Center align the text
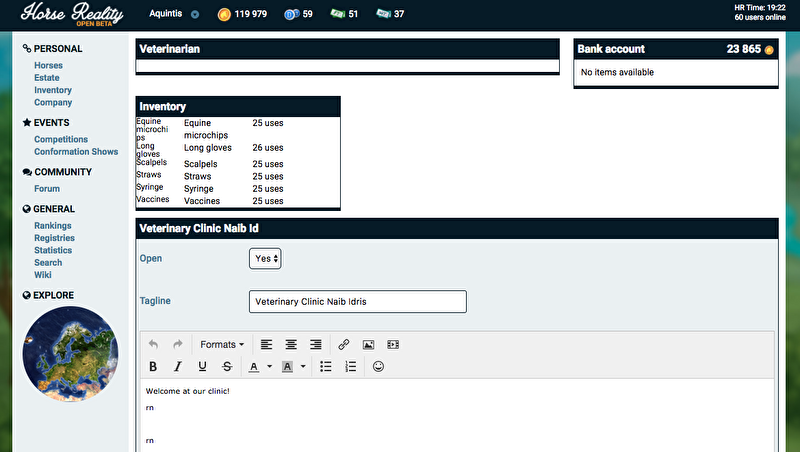This screenshot has height=452, width=800. 291,344
